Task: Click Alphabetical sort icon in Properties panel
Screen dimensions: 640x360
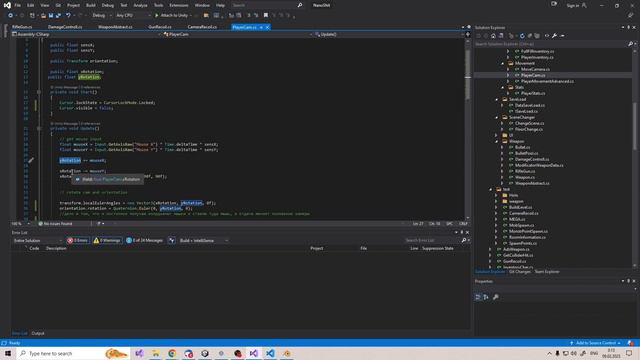Action: point(486,297)
